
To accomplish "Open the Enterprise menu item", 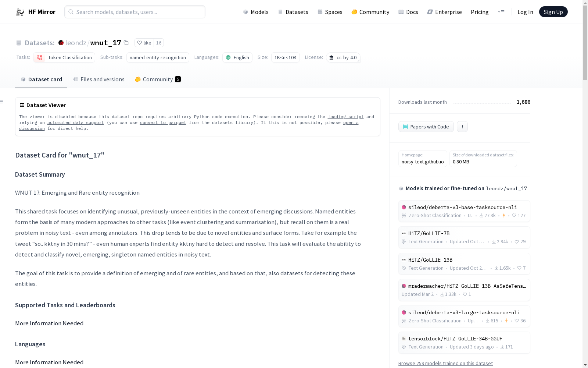I will [x=444, y=12].
